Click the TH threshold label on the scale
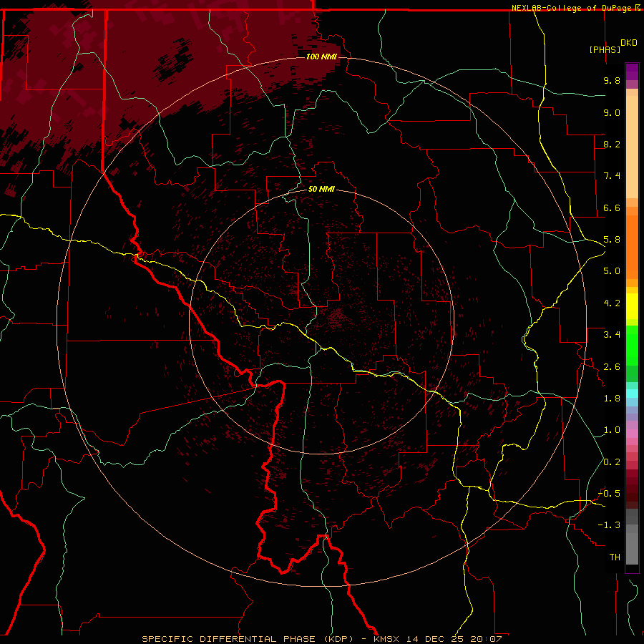644x644 pixels. coord(615,557)
